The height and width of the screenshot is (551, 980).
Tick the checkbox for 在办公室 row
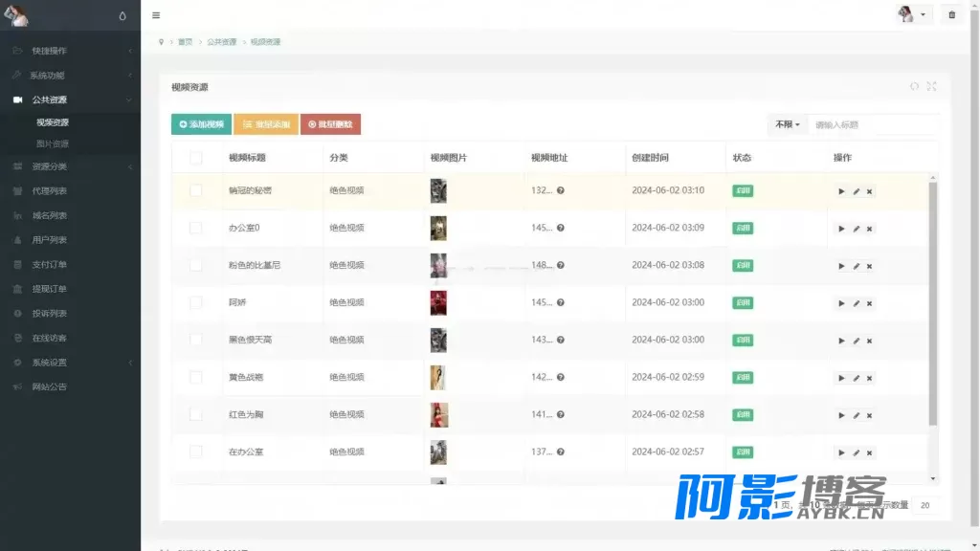(195, 452)
